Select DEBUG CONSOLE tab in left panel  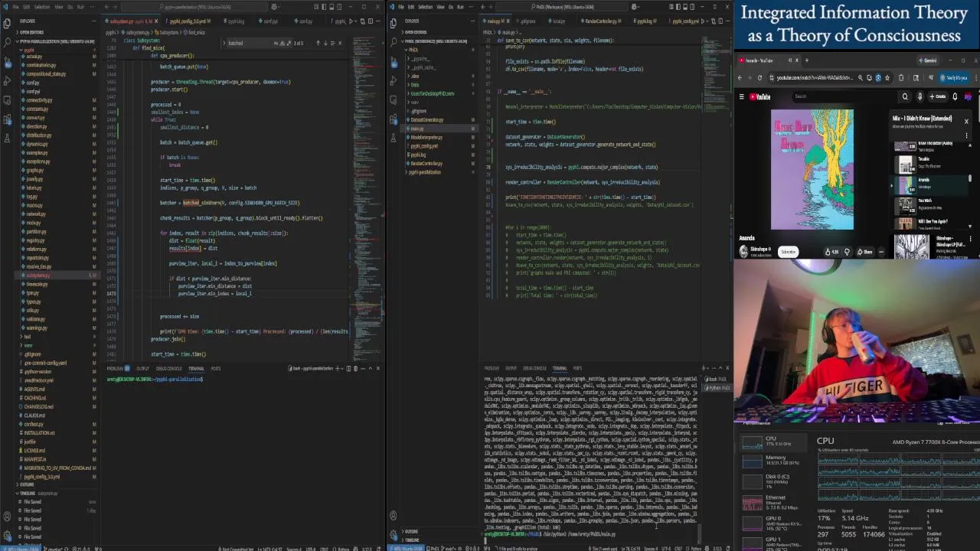[168, 369]
